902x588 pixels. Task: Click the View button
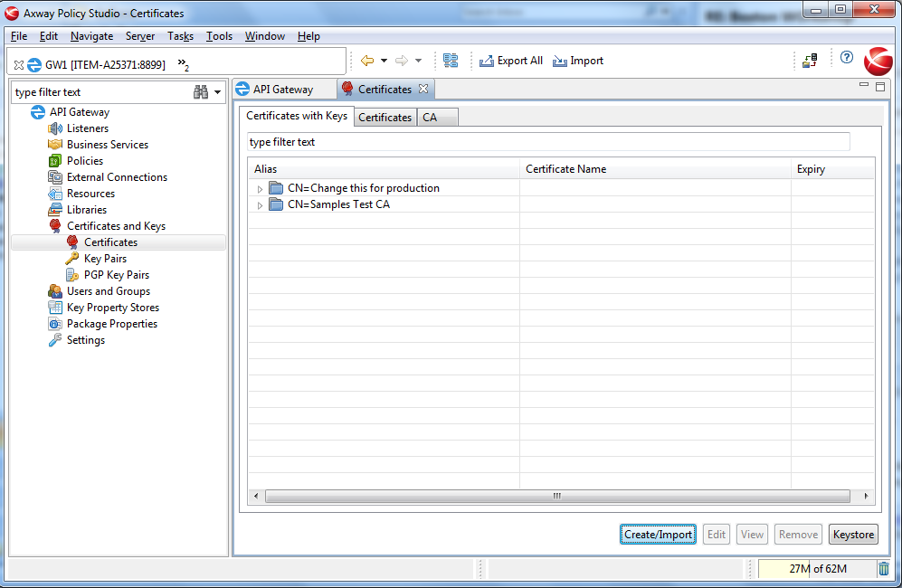point(752,535)
